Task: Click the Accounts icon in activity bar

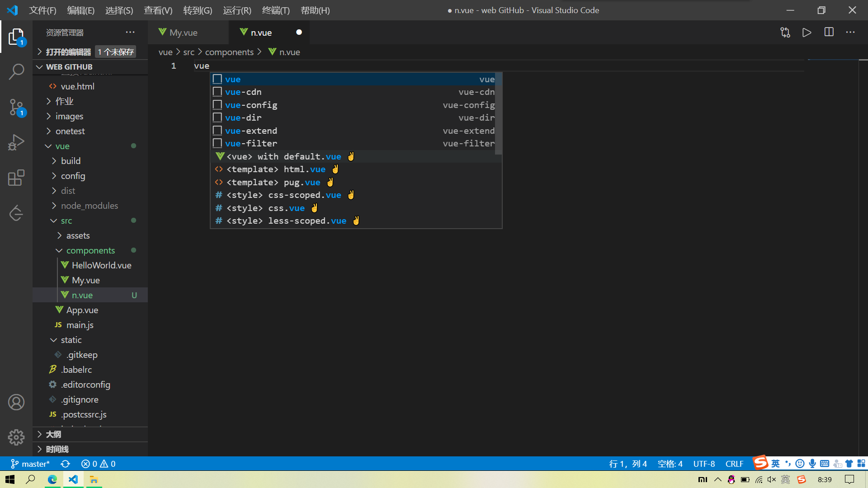Action: (x=16, y=402)
